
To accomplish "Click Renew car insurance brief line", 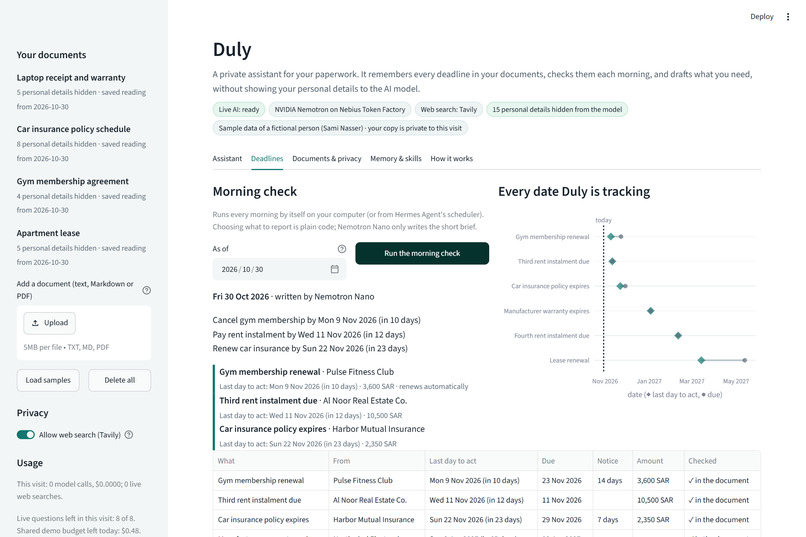I will pyautogui.click(x=310, y=348).
